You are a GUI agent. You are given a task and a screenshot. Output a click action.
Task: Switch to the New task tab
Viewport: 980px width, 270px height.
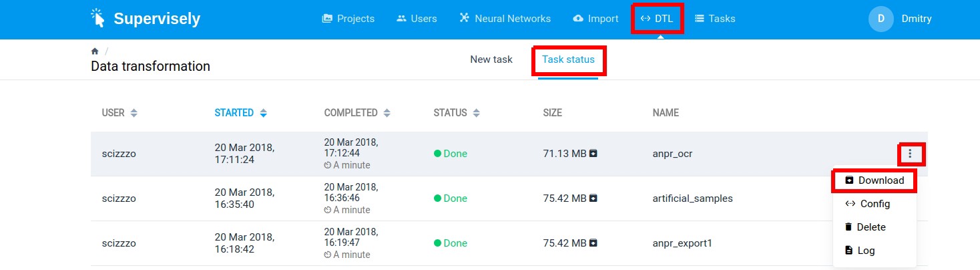coord(491,59)
